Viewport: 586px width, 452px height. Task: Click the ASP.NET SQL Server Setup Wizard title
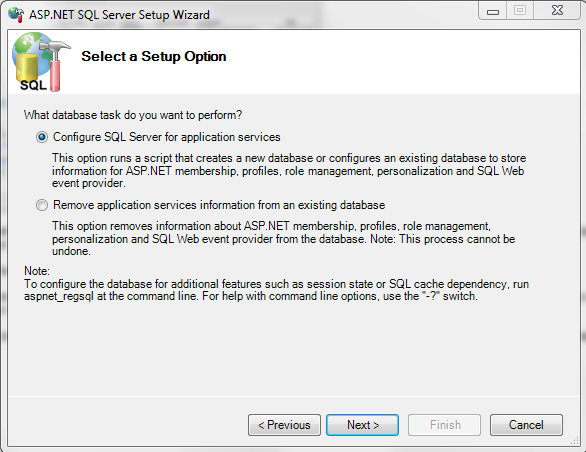tap(120, 15)
